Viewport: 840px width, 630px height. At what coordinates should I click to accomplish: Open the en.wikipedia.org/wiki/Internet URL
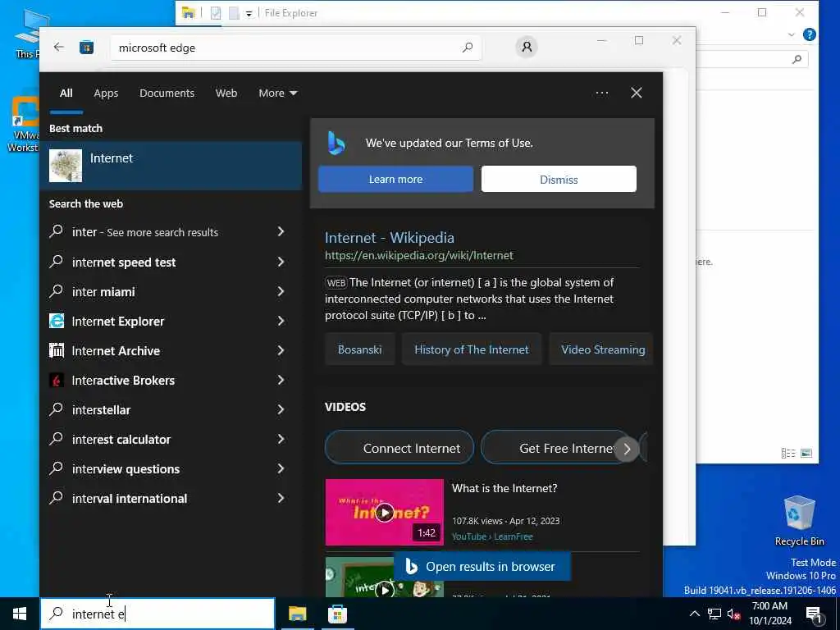click(419, 256)
